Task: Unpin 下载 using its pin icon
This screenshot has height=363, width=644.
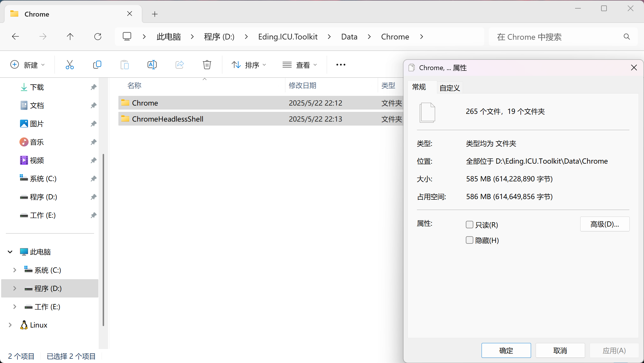Action: pyautogui.click(x=94, y=87)
